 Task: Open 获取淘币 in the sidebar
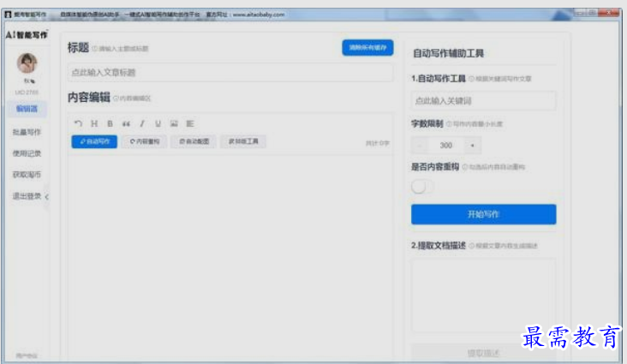click(x=27, y=175)
